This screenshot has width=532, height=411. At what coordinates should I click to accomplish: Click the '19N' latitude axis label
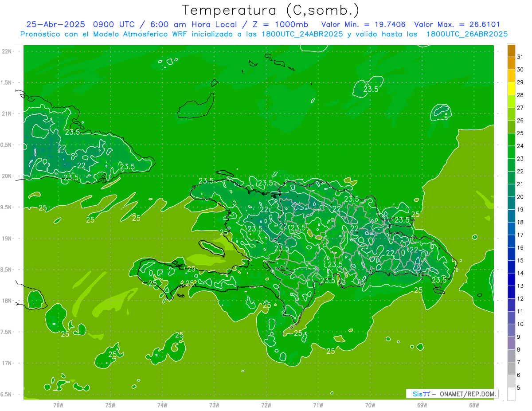(x=7, y=239)
